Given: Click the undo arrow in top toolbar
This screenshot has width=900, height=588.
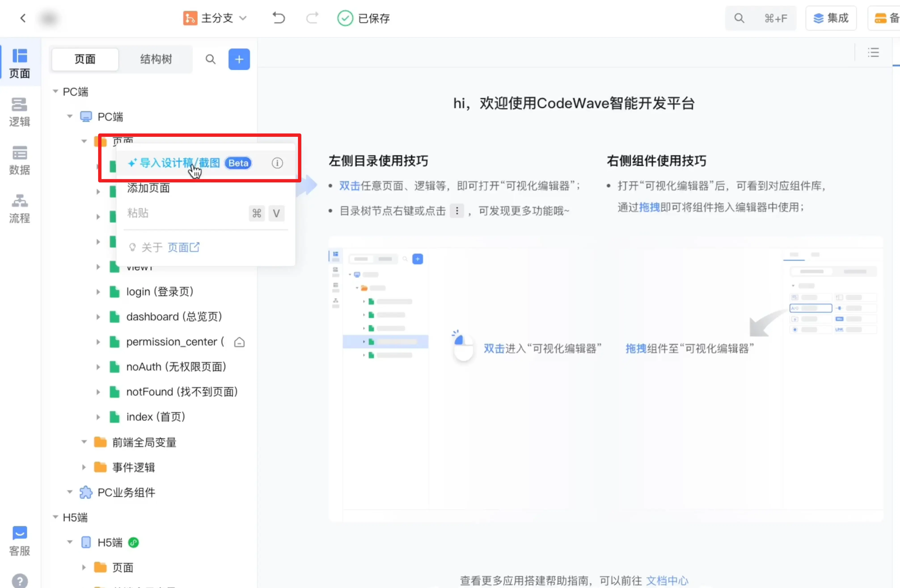Looking at the screenshot, I should 279,18.
